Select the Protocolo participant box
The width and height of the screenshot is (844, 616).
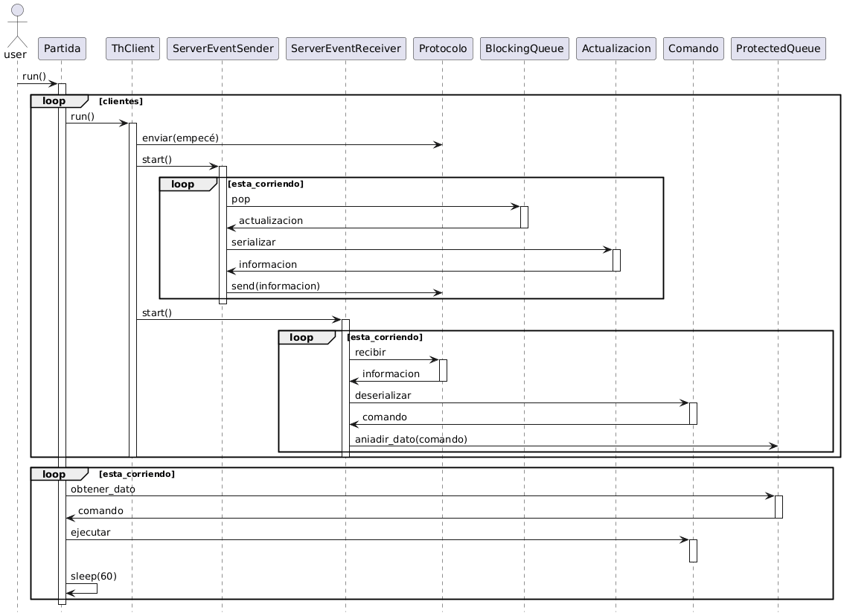click(x=442, y=48)
